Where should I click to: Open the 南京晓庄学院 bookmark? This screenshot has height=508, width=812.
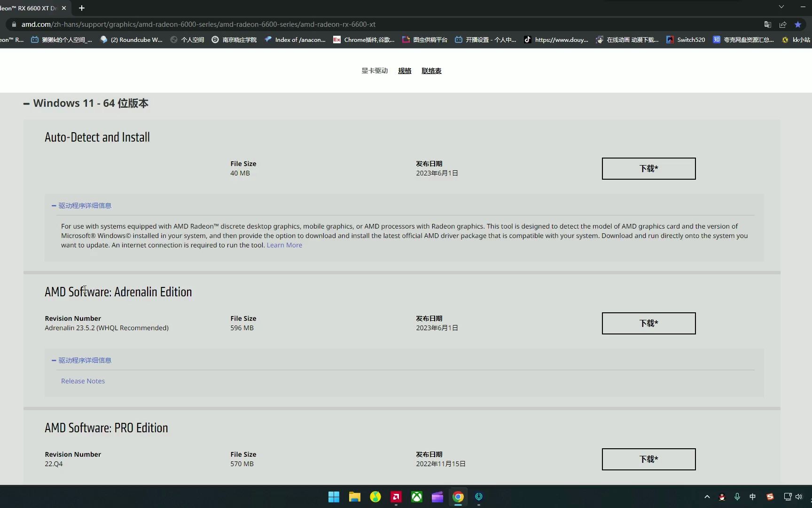tap(234, 40)
